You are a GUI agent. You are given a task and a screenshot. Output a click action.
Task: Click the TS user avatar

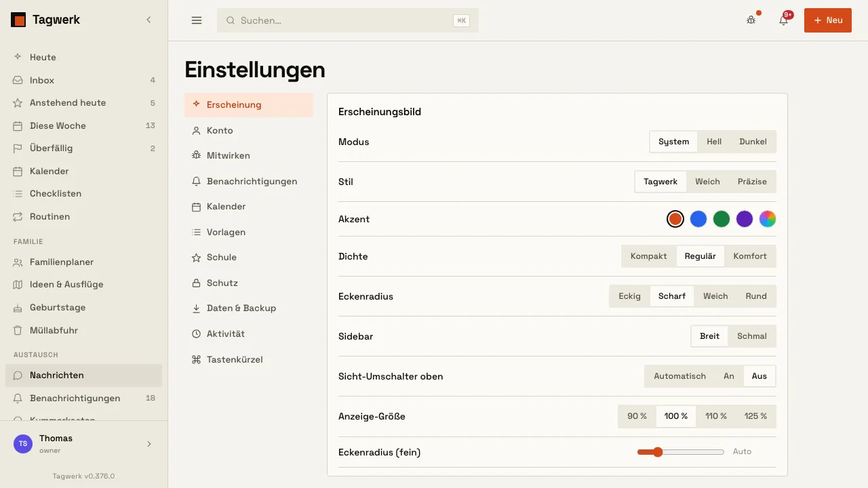pos(23,444)
